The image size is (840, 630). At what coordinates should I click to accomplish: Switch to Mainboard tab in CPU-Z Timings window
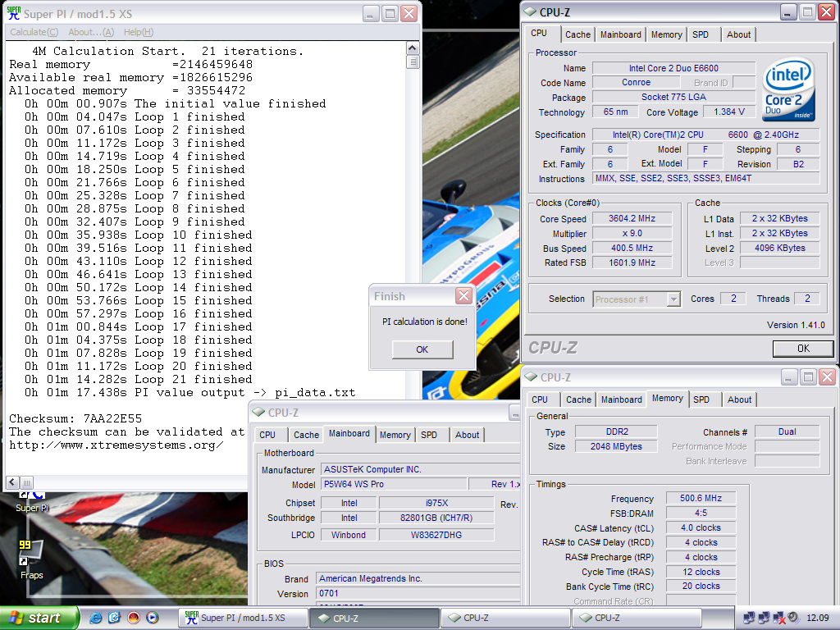click(622, 399)
